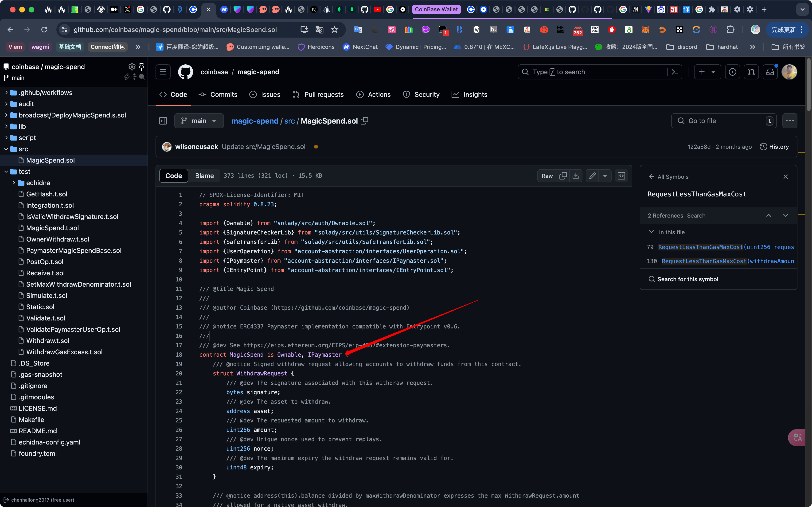This screenshot has width=812, height=507.
Task: Create new item with plus button
Action: pos(702,72)
